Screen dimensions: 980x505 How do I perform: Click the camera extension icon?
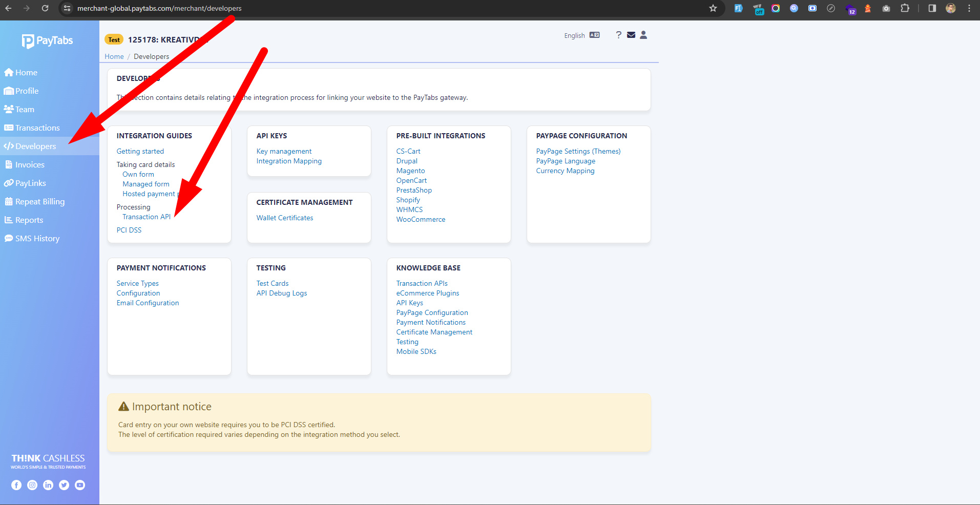(886, 8)
